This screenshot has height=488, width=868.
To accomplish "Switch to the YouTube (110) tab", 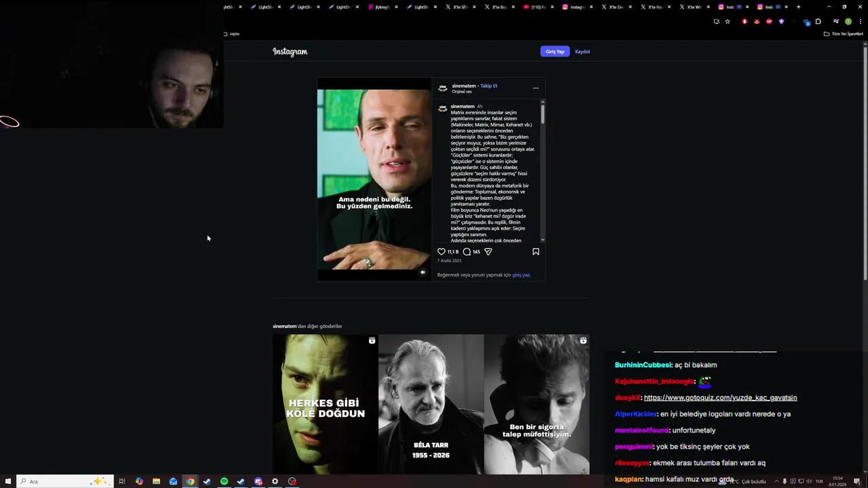I will [x=535, y=7].
